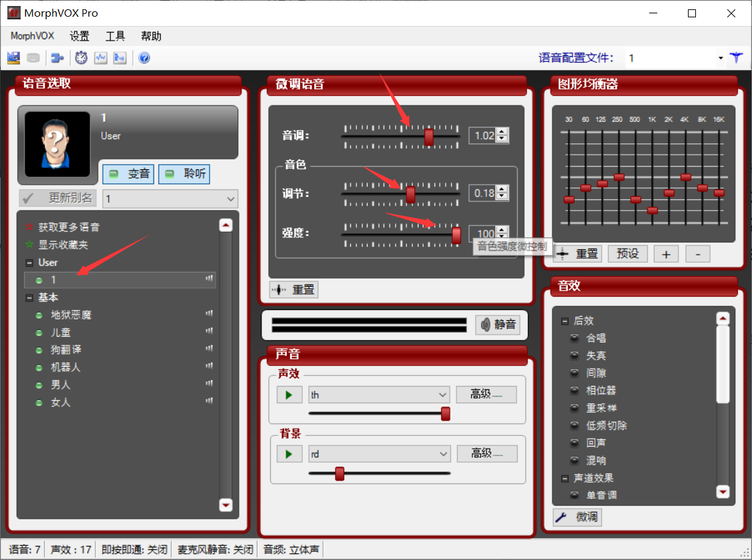This screenshot has width=752, height=560.
Task: Click the green star beside 显示收藏夹
Action: tap(29, 245)
